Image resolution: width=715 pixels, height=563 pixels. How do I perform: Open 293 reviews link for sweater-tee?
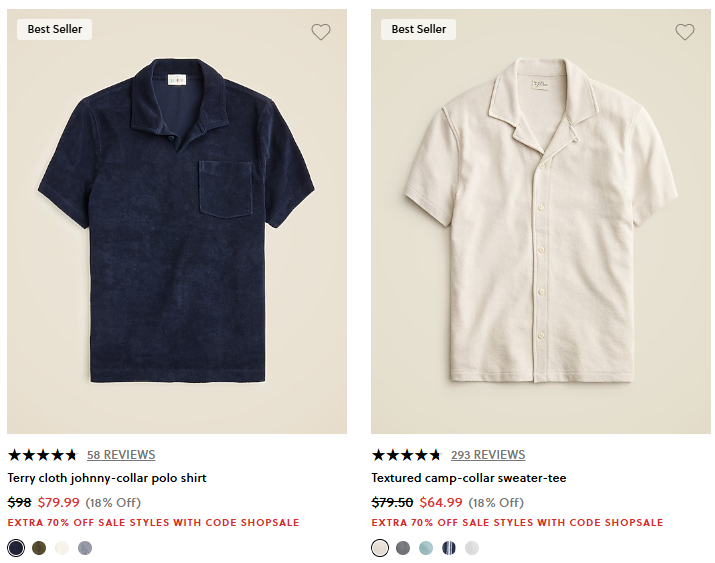click(x=488, y=455)
